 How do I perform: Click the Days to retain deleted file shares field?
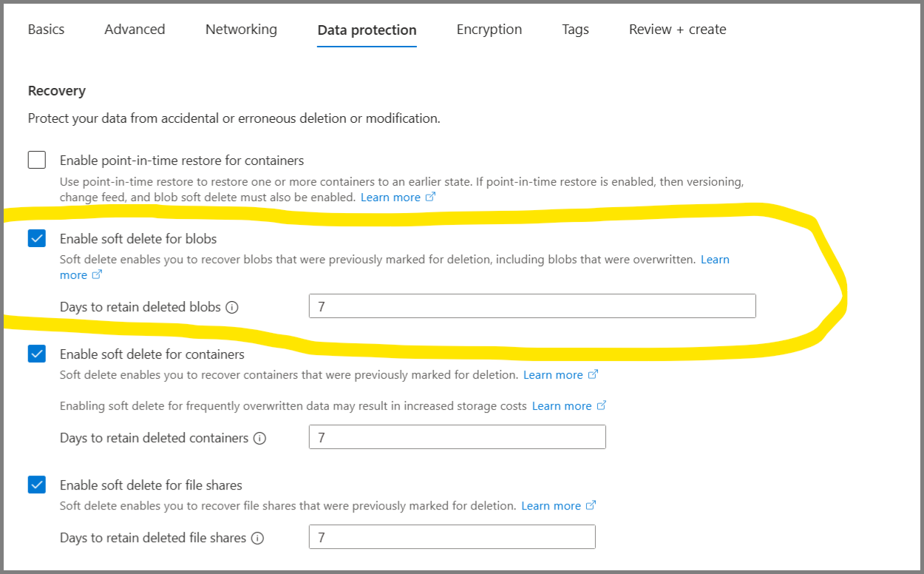tap(452, 537)
